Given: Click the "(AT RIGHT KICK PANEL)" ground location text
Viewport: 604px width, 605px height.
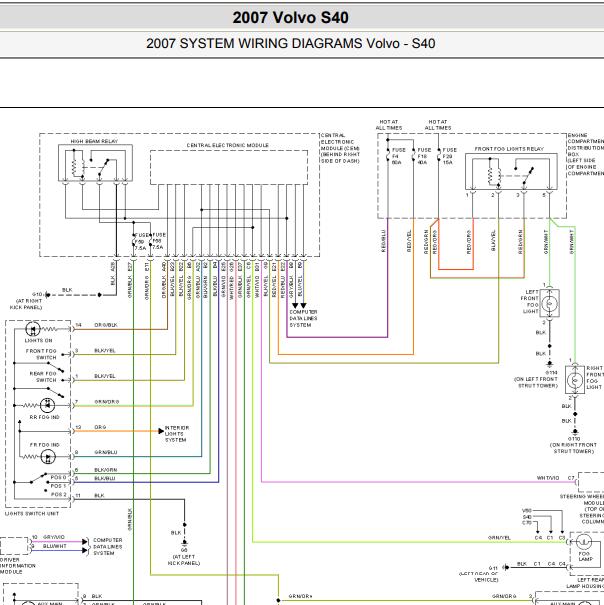Looking at the screenshot, I should pos(26,304).
